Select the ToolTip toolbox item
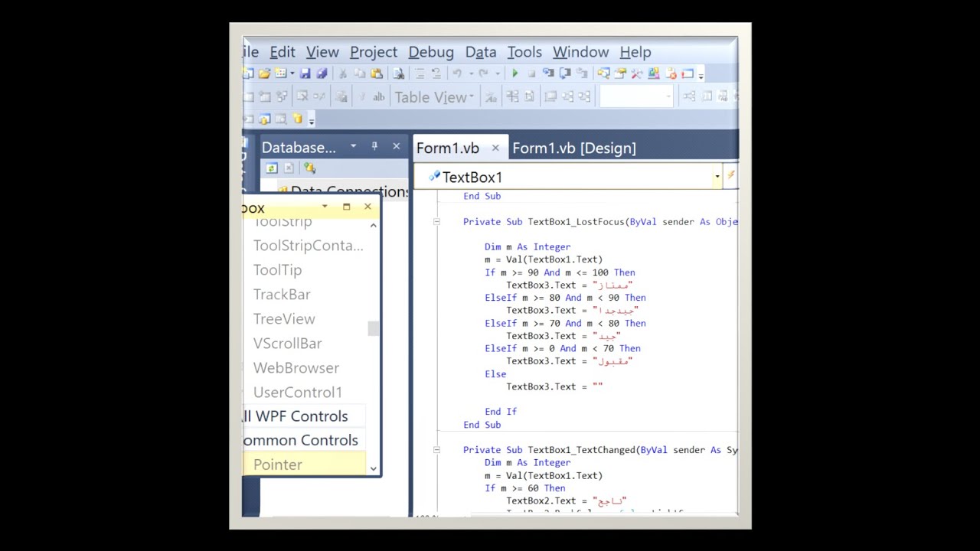Image resolution: width=980 pixels, height=551 pixels. click(x=278, y=270)
